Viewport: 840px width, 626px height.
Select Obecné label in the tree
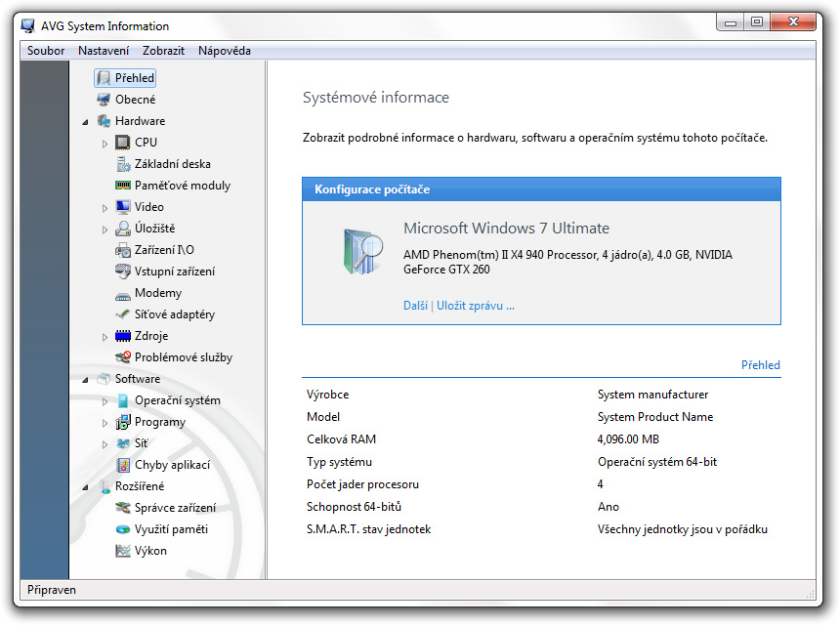(x=135, y=100)
